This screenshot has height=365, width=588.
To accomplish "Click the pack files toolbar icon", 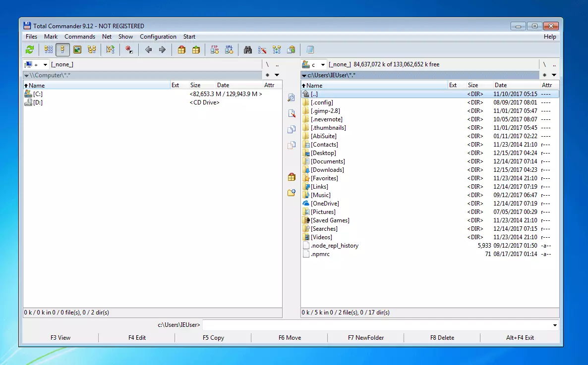I will pyautogui.click(x=181, y=50).
